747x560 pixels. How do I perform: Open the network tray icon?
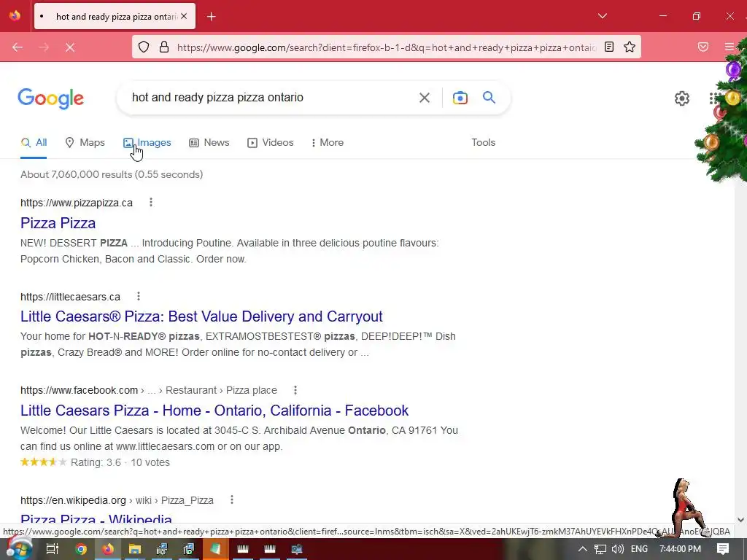tap(600, 549)
